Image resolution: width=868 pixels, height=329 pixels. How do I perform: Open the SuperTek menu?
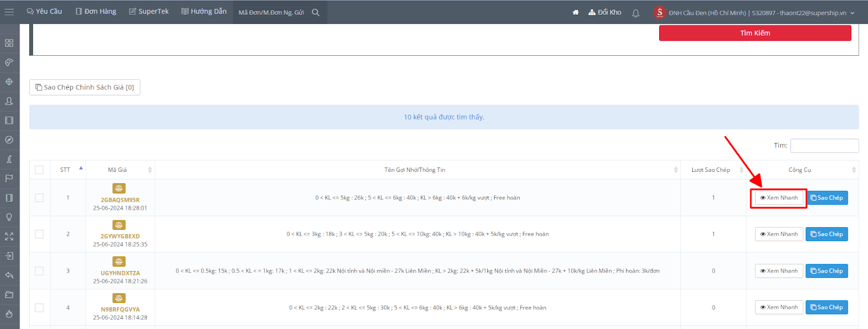coord(149,11)
